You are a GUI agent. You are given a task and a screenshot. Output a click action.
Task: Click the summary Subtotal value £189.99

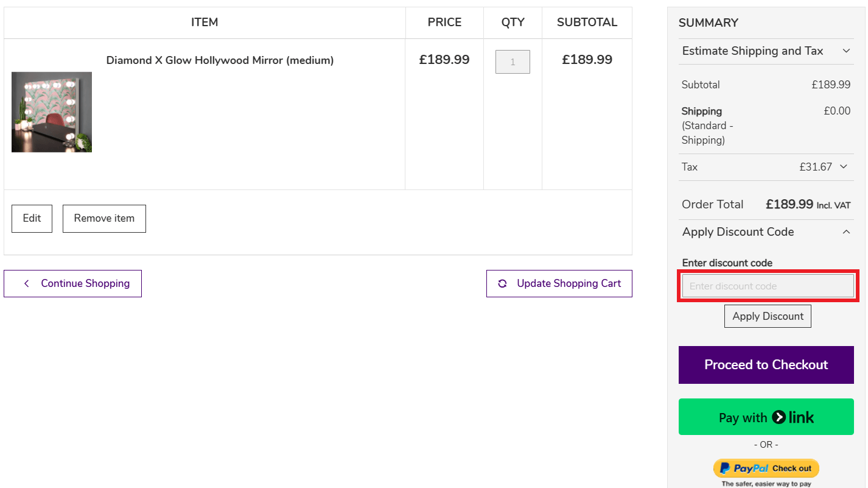[831, 85]
